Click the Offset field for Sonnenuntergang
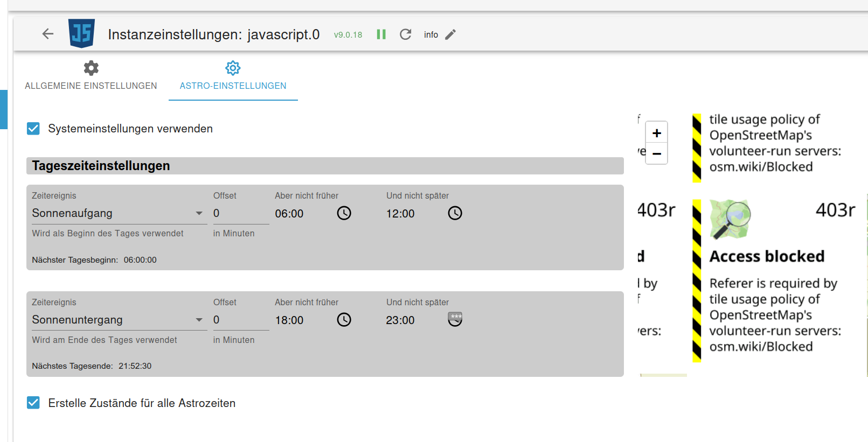The height and width of the screenshot is (442, 868). (x=241, y=320)
